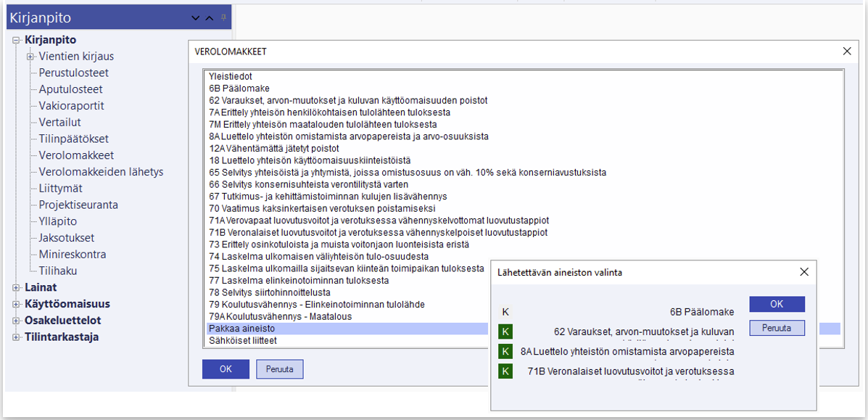Viewport: 868px width, 420px height.
Task: Open Verolomakkeiden lähetys in the tree
Action: click(101, 172)
